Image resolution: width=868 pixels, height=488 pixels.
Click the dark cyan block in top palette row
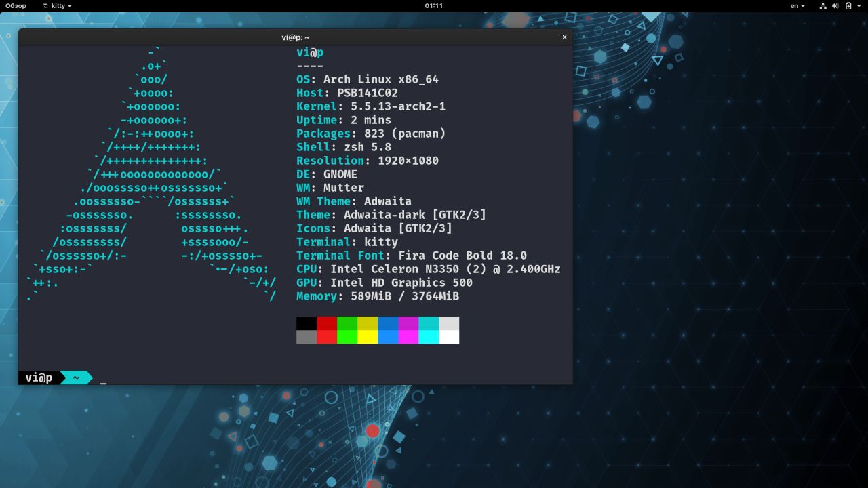click(429, 323)
